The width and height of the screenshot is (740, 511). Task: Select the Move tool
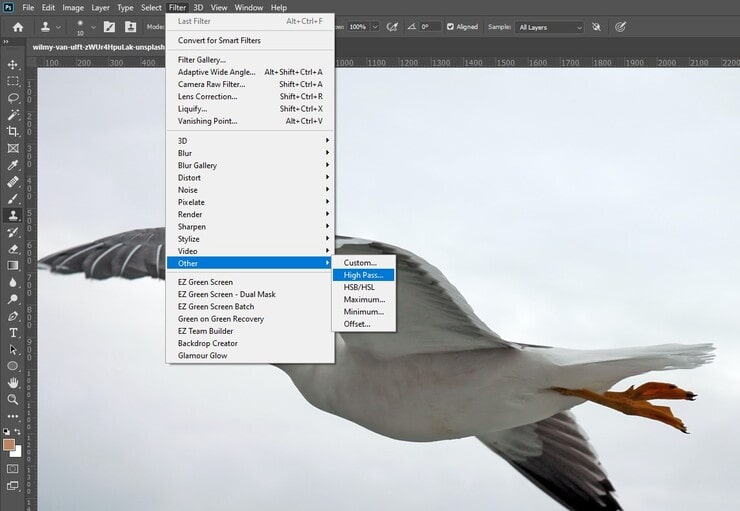point(13,65)
